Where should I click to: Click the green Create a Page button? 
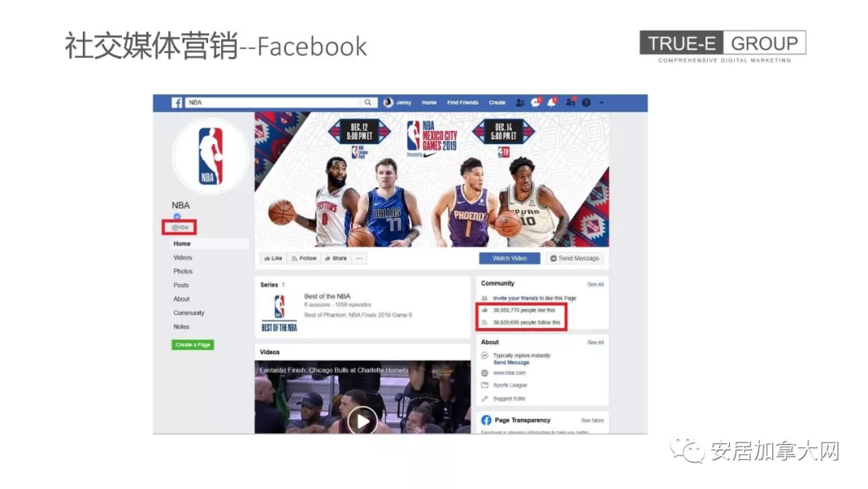pyautogui.click(x=193, y=344)
